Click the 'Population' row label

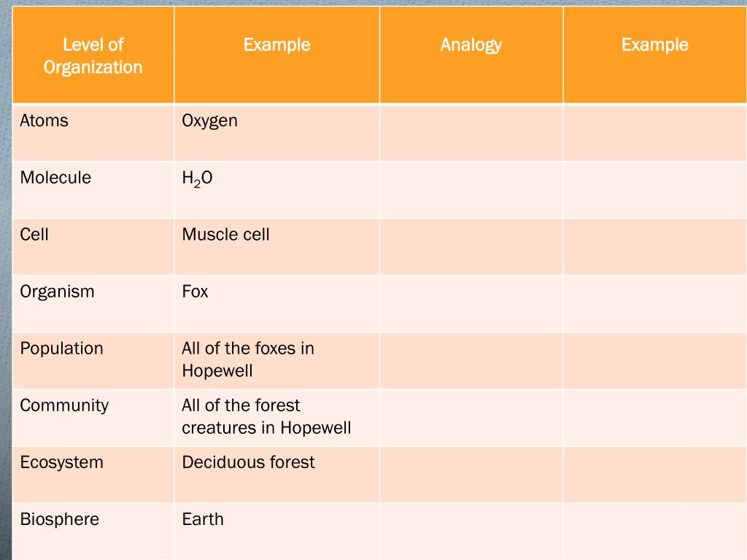93,360
